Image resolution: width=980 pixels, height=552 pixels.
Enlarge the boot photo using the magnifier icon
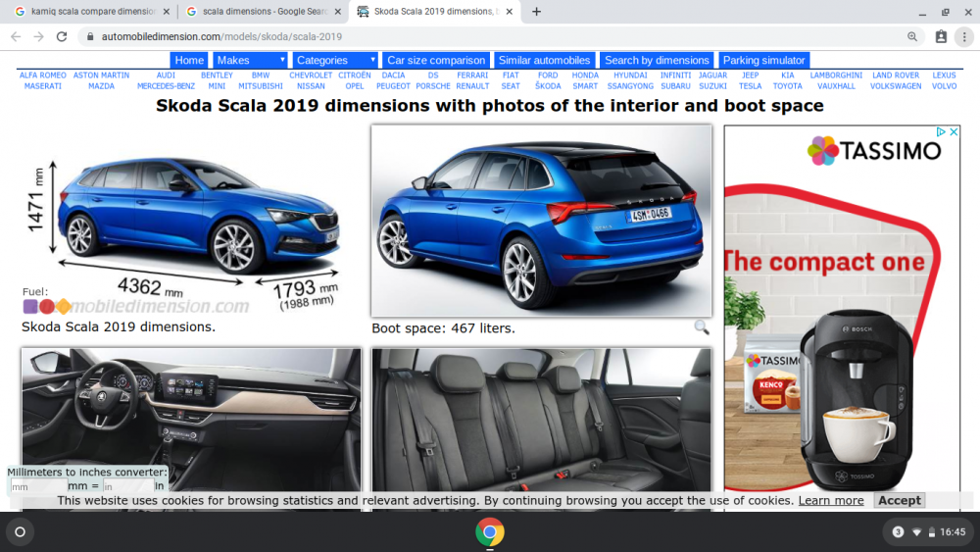[702, 327]
